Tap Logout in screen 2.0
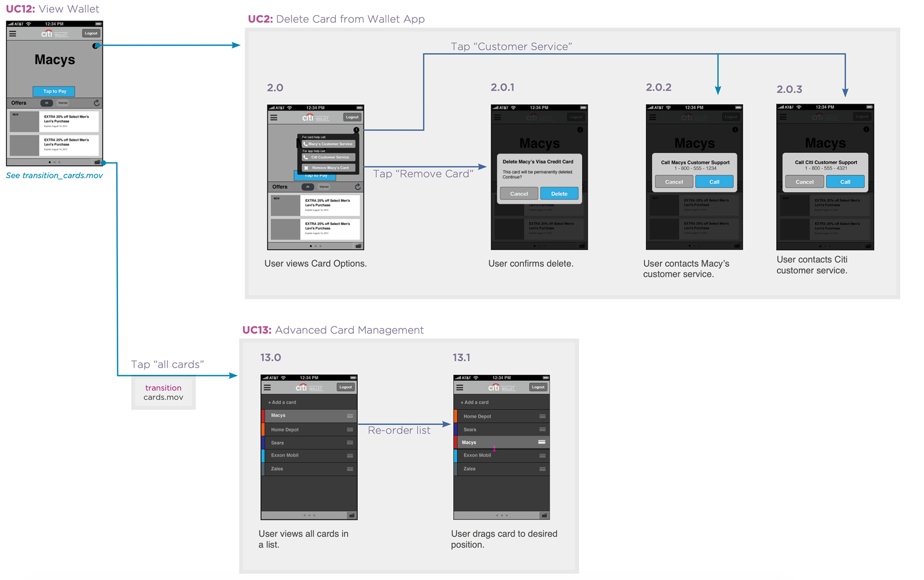The width and height of the screenshot is (924, 580). pyautogui.click(x=352, y=117)
